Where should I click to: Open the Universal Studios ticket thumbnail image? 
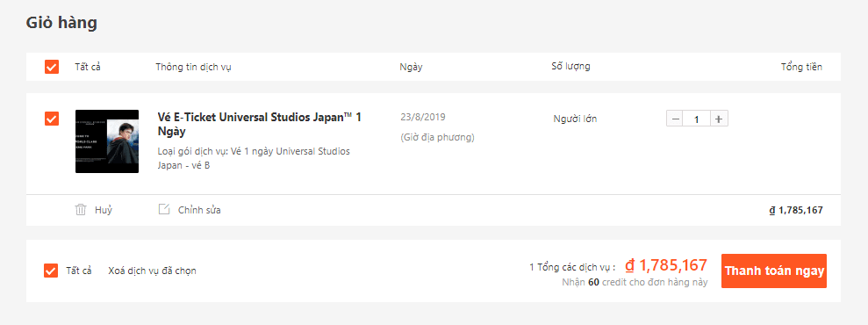107,141
